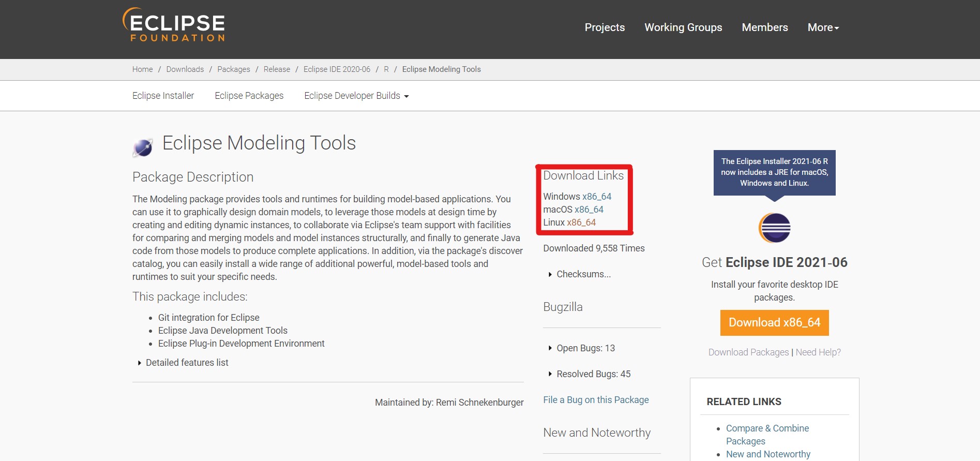Open the Eclipse Installer tab
Screen dimensions: 980x461
tap(163, 96)
